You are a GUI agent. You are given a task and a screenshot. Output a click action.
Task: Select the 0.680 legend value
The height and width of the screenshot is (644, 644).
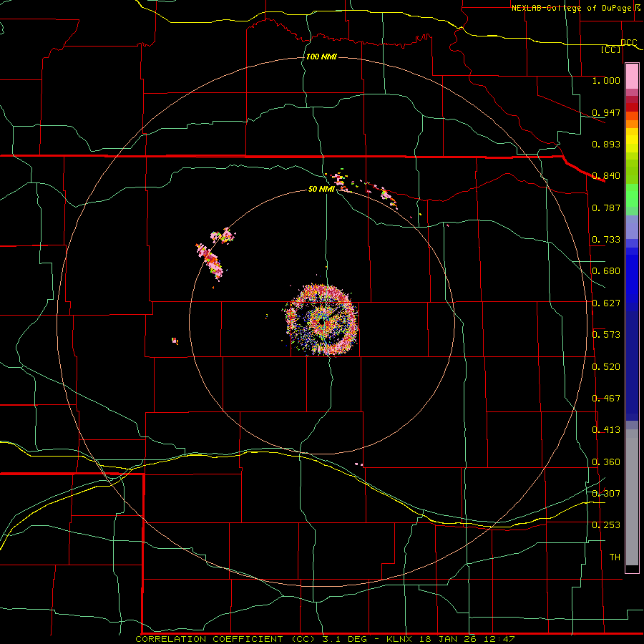[x=606, y=271]
